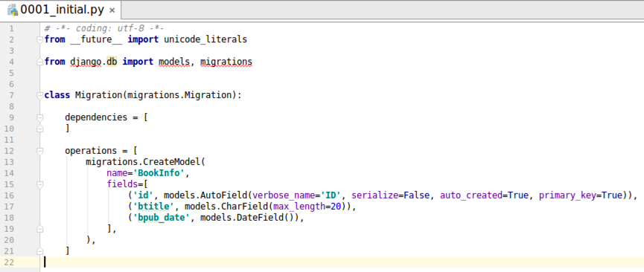Place the cursor on the highlighted 'db' word
Viewport: 644px width, 272px height.
(x=112, y=62)
